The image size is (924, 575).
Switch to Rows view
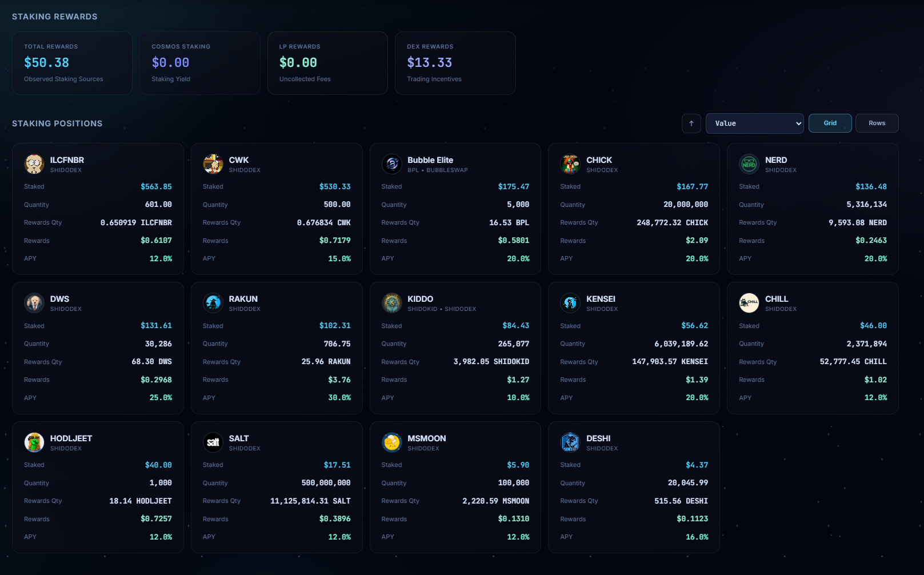point(877,123)
